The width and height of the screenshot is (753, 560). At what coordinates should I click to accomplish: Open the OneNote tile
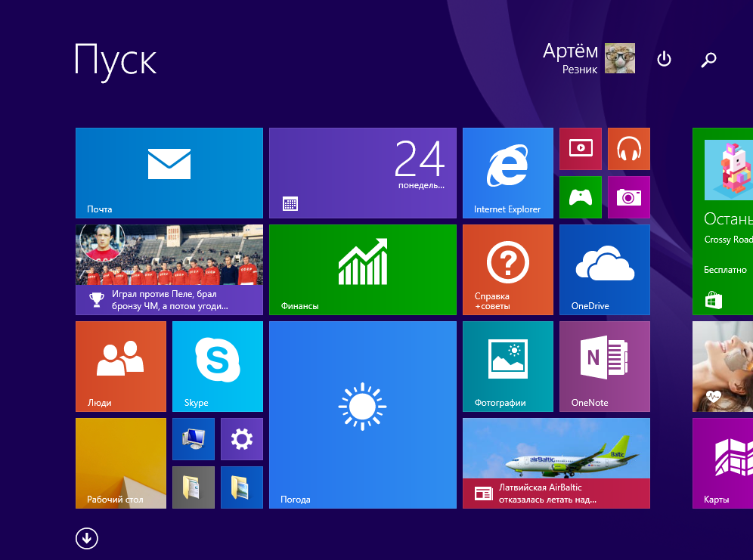(x=605, y=367)
